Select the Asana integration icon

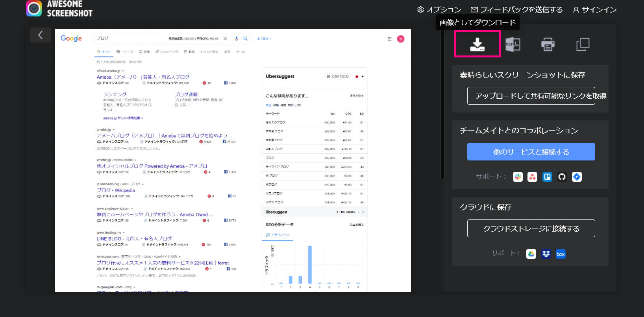533,177
